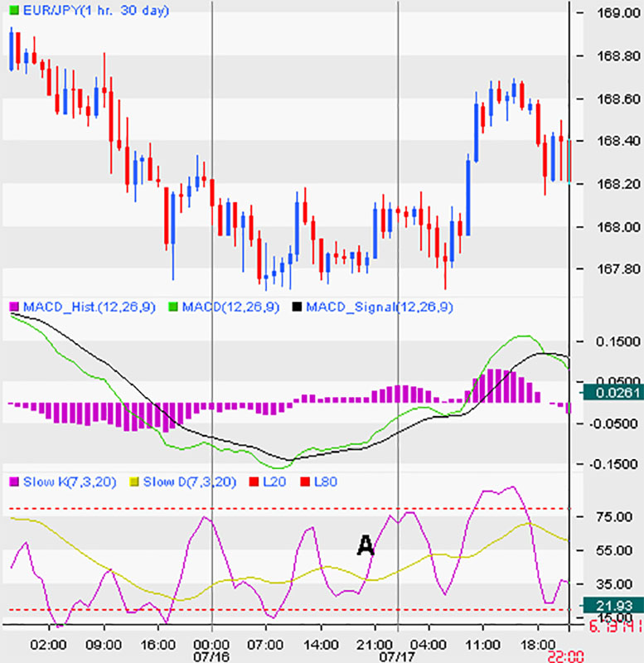Click the yellow Slow D legend swatch

coord(133,482)
